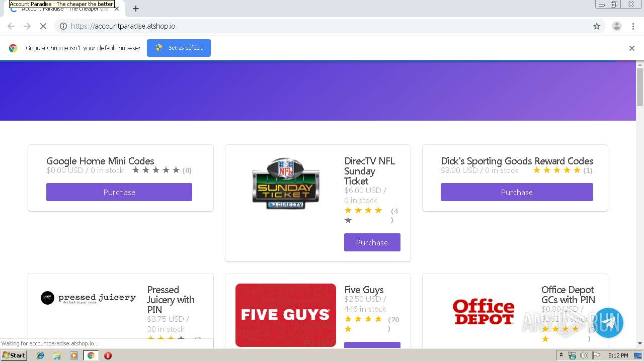Open the Office Depot logo image
644x362 pixels.
484,312
